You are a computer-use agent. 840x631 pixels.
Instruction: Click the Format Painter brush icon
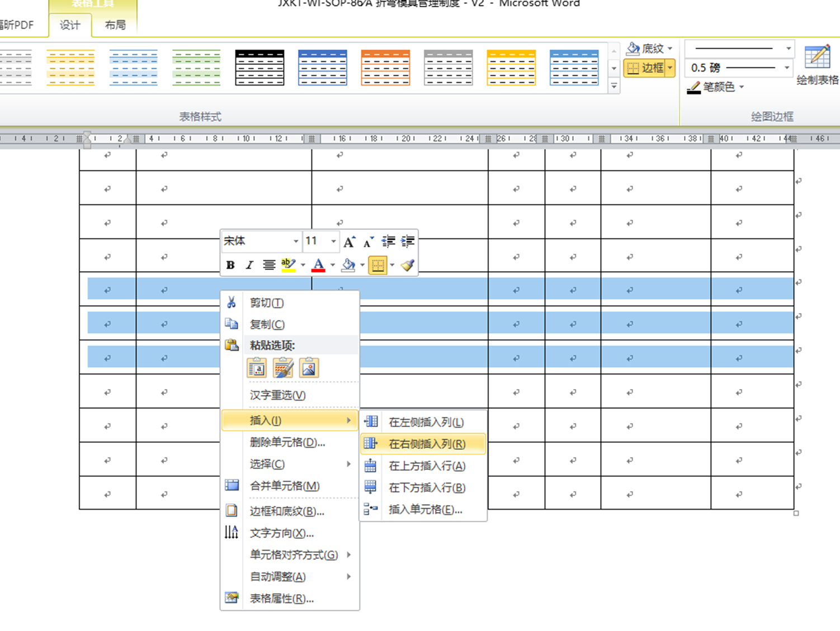point(407,265)
